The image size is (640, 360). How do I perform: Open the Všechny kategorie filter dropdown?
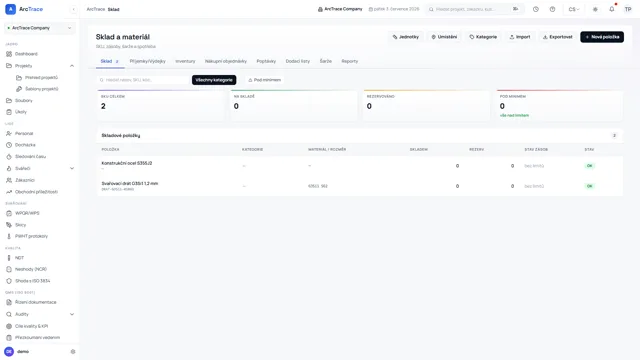[214, 80]
